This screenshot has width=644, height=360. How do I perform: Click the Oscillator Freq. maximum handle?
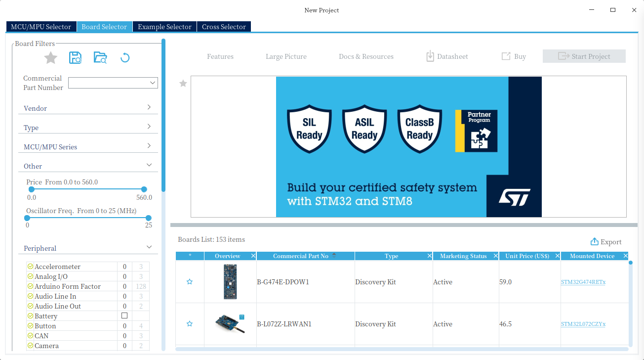(149, 218)
